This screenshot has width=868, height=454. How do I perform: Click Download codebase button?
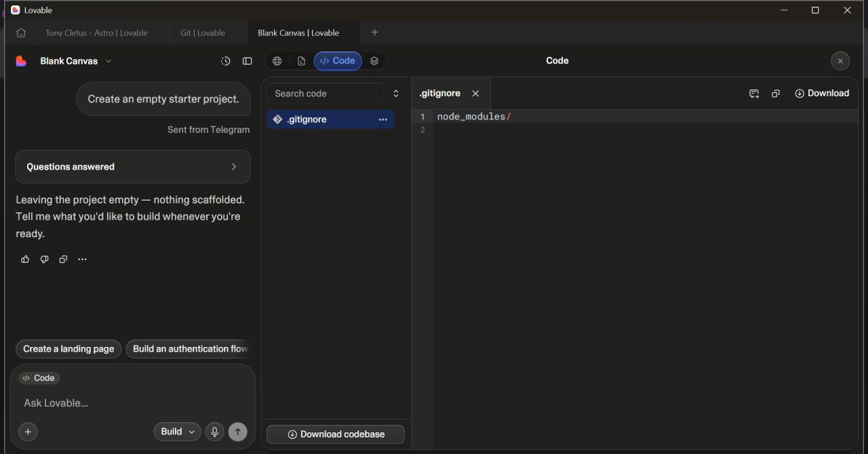pos(336,434)
